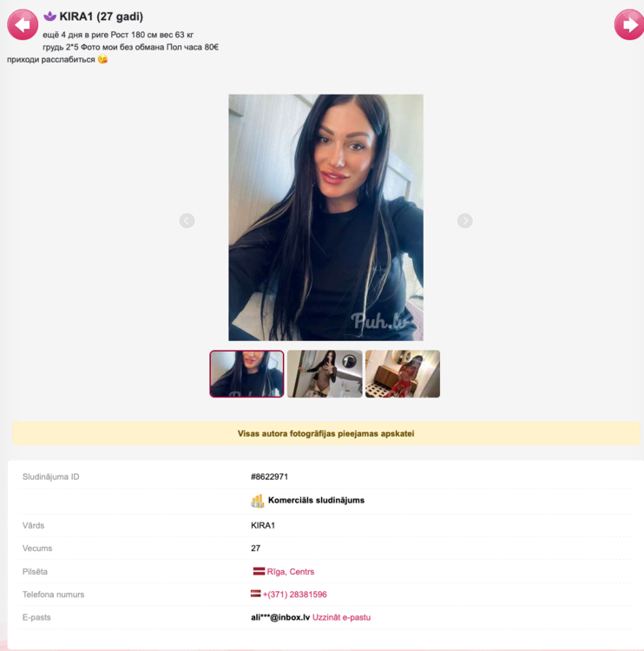
Task: Click the coins icon by Komerciāls sludinājums
Action: click(258, 501)
